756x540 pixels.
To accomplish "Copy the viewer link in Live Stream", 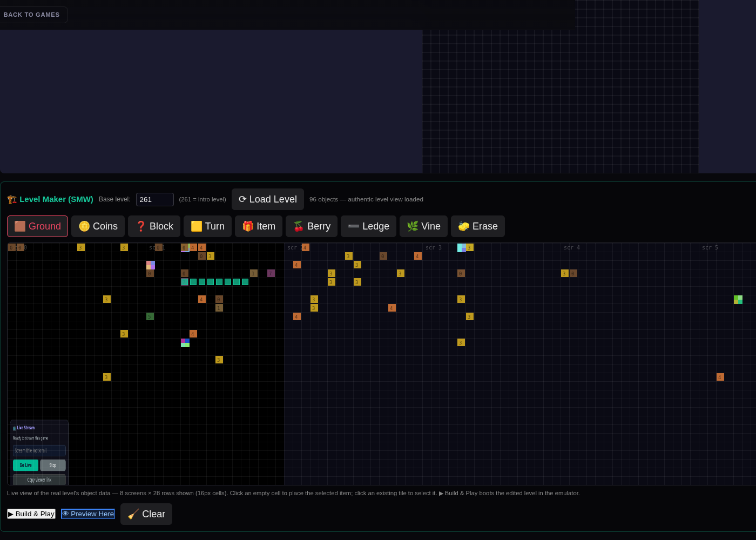I will point(39,480).
